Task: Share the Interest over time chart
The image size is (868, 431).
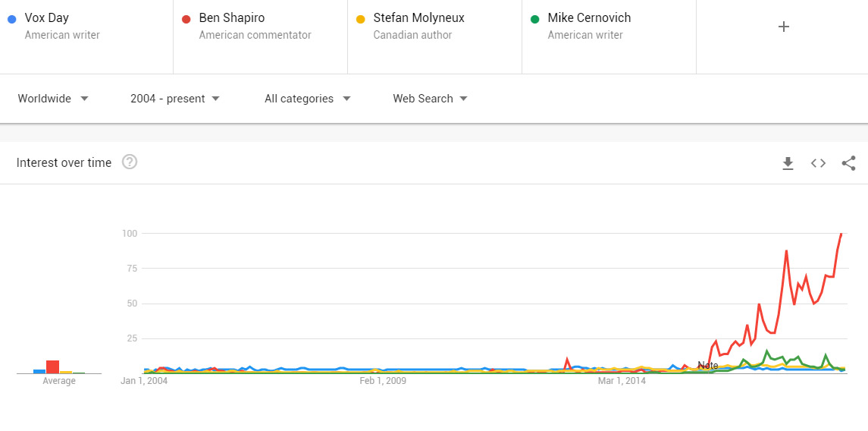Action: (x=849, y=163)
